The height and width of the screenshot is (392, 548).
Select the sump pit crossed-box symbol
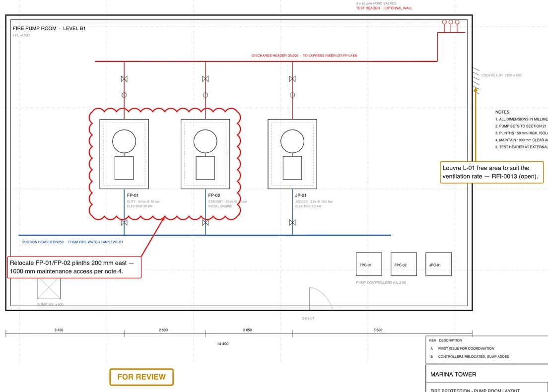[x=49, y=288]
